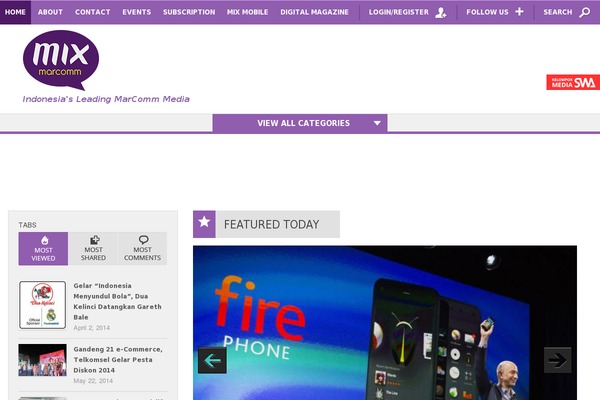Click the Login/Register link
Viewport: 600px width, 400px height.
point(399,12)
